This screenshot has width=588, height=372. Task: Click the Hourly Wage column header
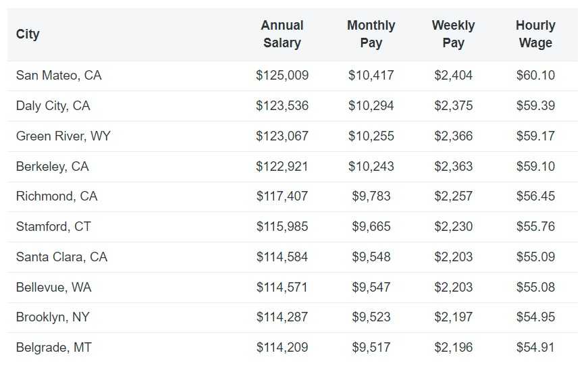click(x=535, y=34)
